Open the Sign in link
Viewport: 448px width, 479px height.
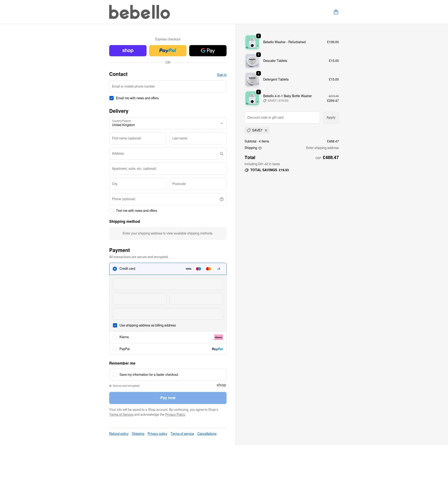point(221,75)
